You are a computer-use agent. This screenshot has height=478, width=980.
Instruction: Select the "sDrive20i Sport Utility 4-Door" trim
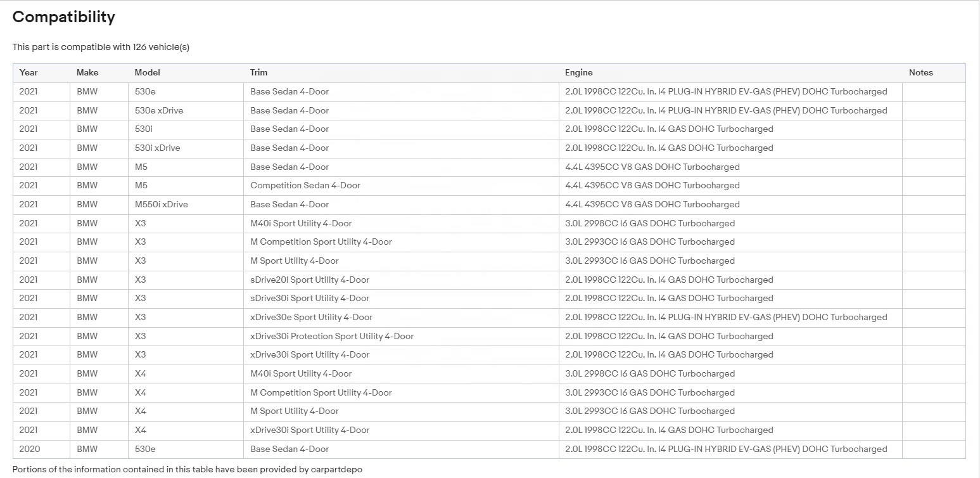click(x=310, y=280)
